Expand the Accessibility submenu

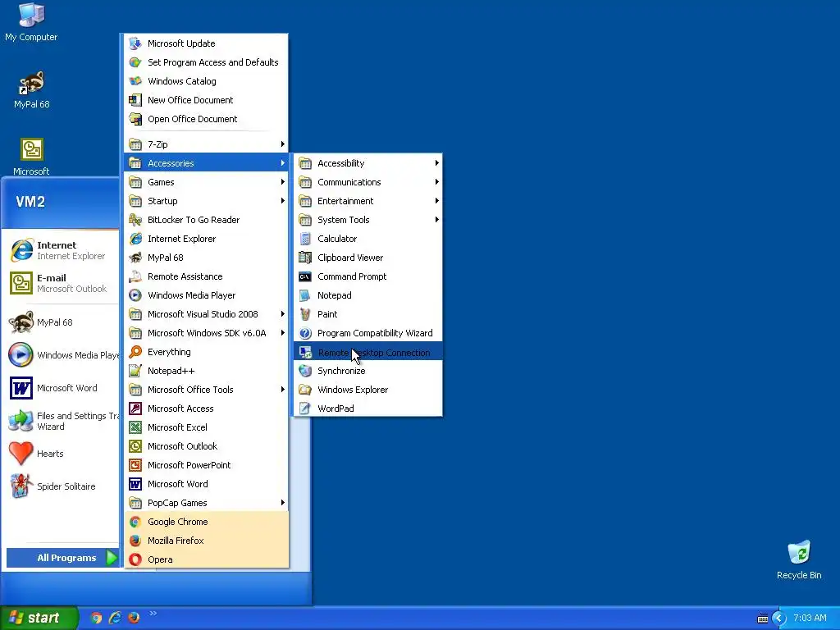coord(368,163)
